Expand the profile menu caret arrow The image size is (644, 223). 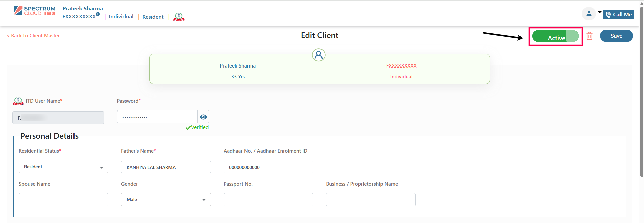599,12
